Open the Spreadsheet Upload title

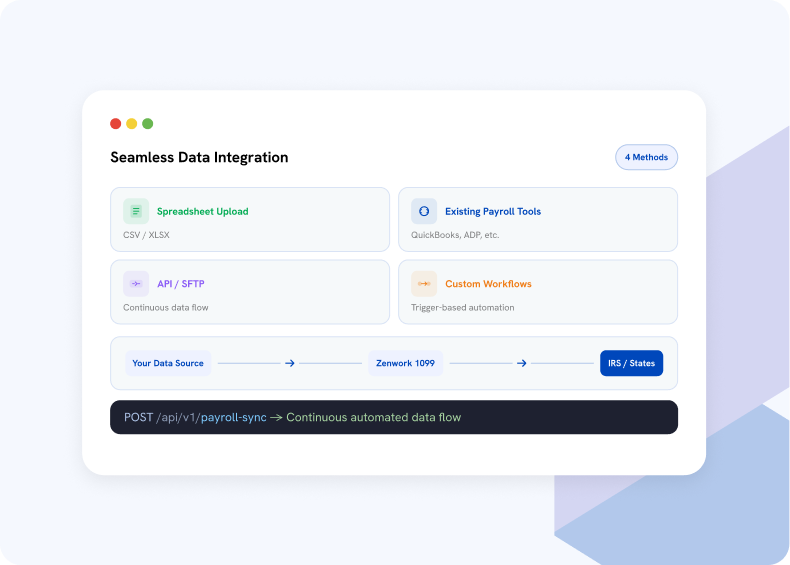coord(203,211)
